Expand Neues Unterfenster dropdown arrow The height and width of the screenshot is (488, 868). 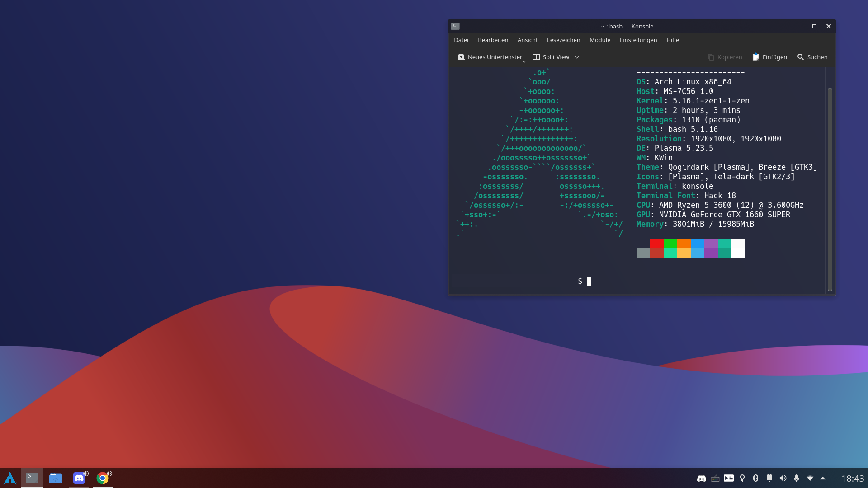[524, 61]
